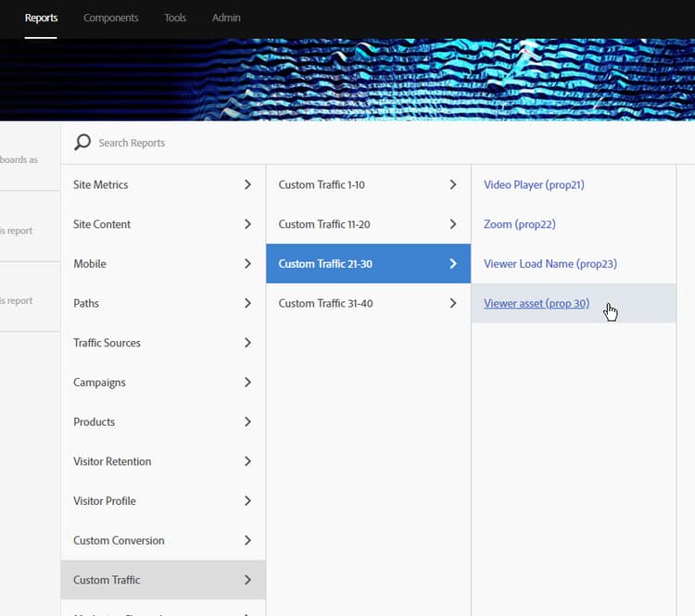Switch to the Components tab
This screenshot has height=616, width=695.
point(111,18)
